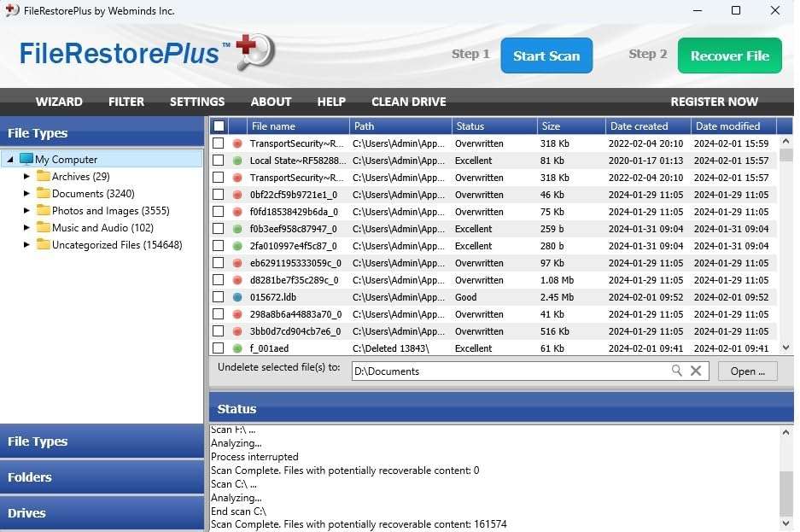
Task: Open the File Types panel at bottom left
Action: [102, 441]
